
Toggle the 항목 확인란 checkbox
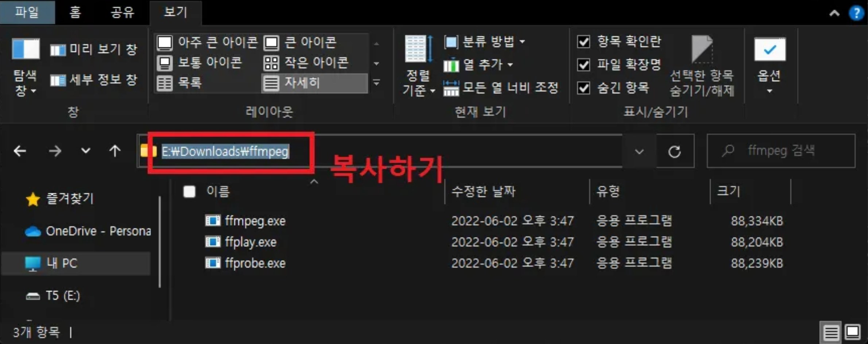[584, 42]
